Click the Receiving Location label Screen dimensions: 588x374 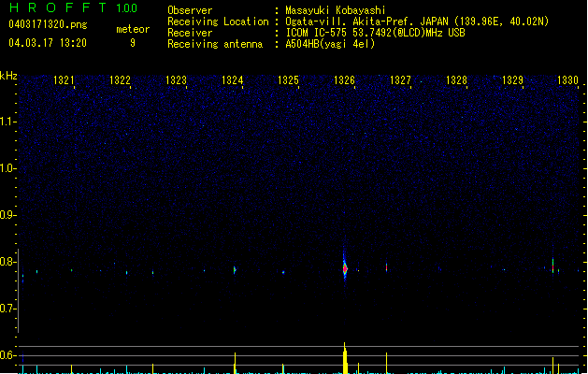[218, 22]
